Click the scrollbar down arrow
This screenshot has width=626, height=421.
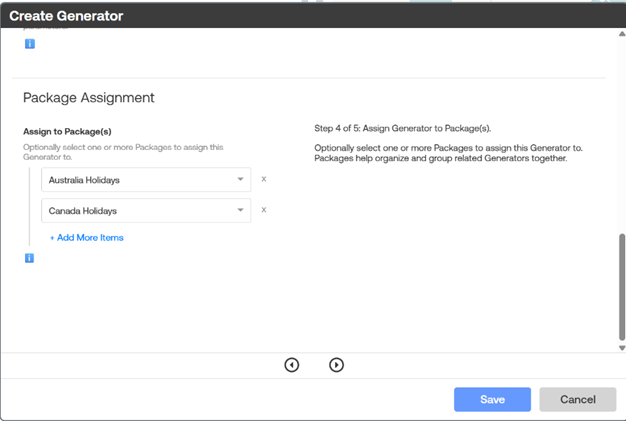coord(622,348)
